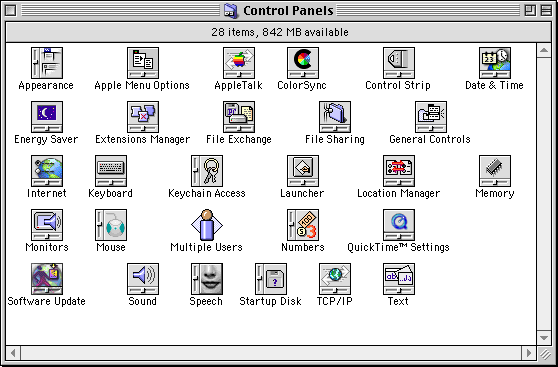This screenshot has width=558, height=367.
Task: Click the Keyboard control panel icon
Action: (111, 171)
